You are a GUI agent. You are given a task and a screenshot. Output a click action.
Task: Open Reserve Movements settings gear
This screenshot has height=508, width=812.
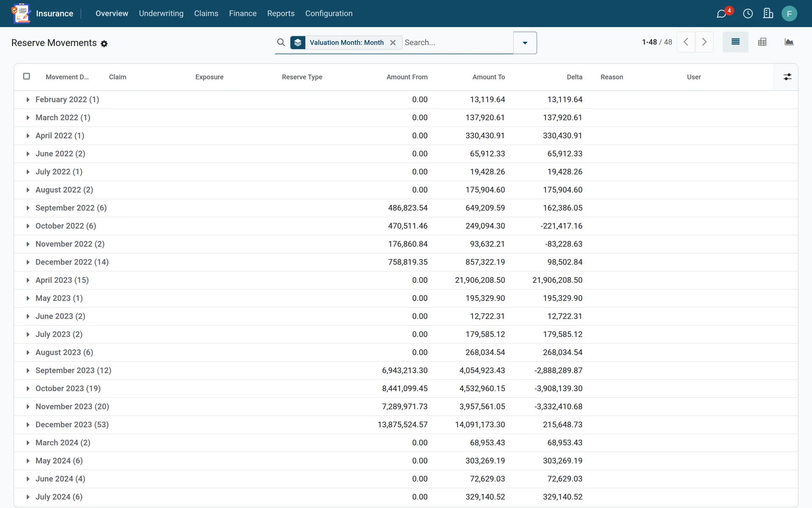tap(104, 44)
